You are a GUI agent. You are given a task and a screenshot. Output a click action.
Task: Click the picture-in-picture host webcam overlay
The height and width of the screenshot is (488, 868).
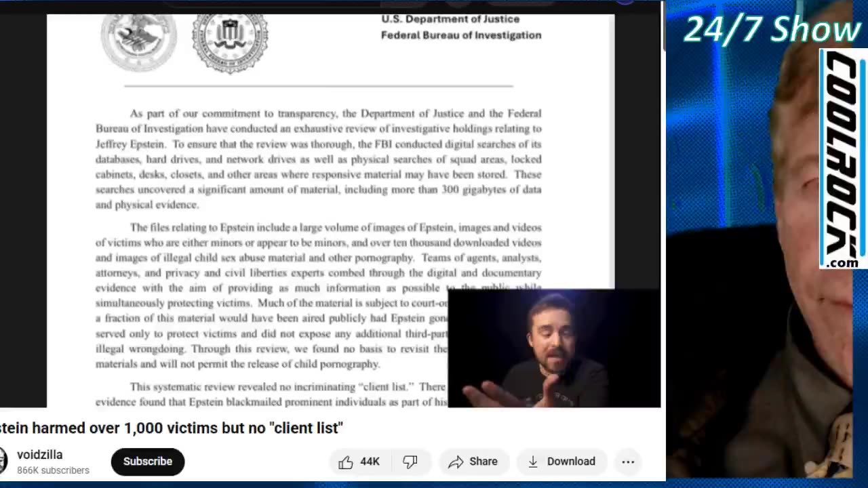(x=554, y=348)
